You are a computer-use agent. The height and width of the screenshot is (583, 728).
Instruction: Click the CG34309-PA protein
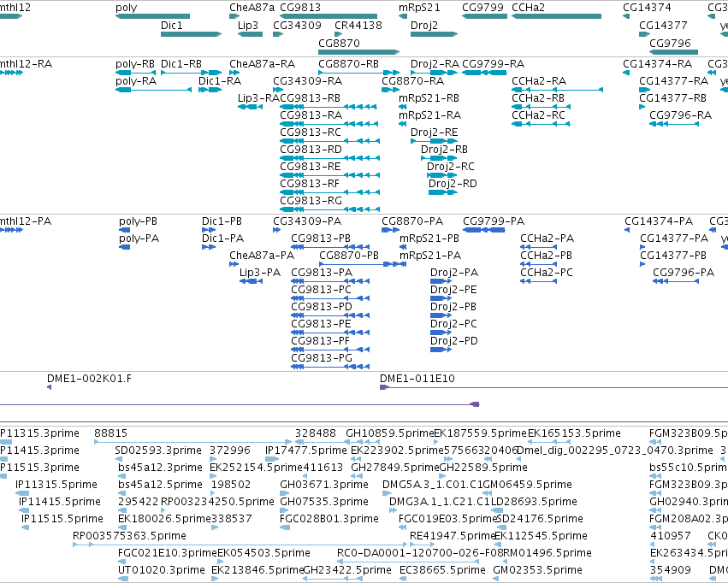[276, 230]
